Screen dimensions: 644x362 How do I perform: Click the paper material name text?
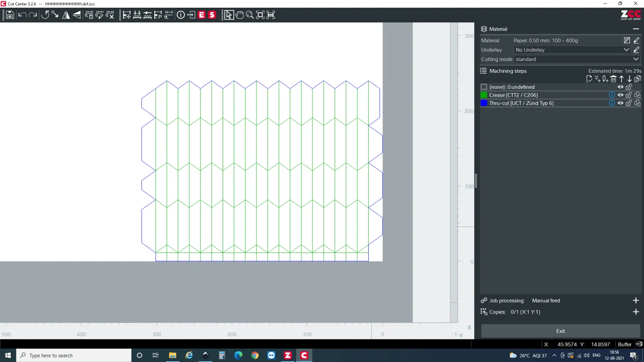[546, 40]
